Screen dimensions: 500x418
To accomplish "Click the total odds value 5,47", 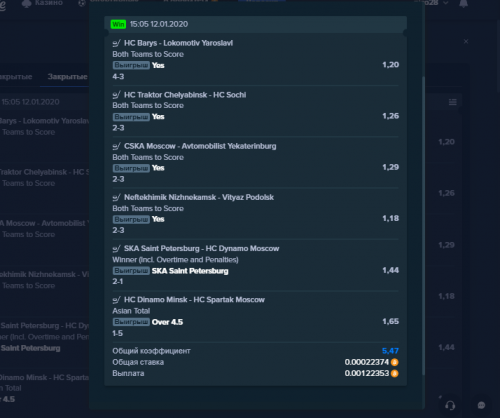I will coord(390,351).
